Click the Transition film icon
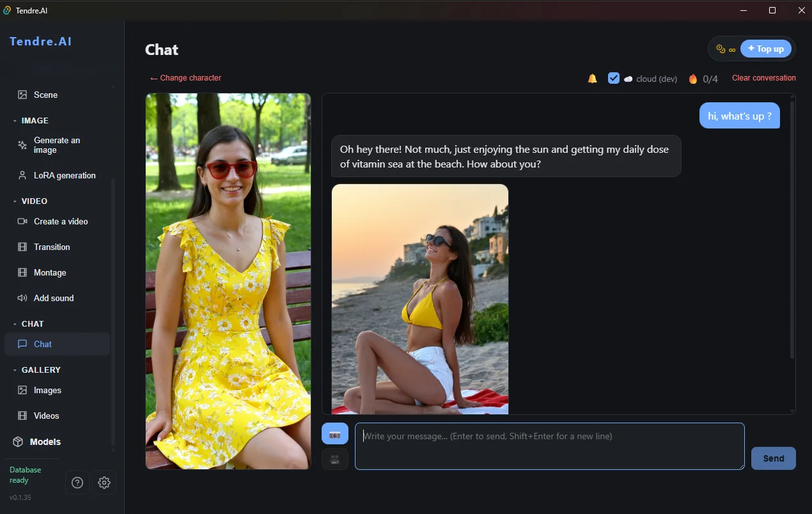The image size is (812, 514). click(22, 247)
